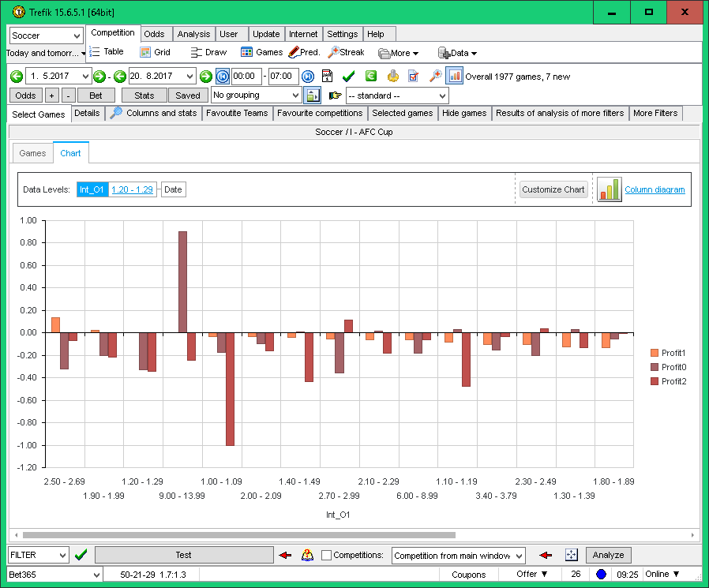Click the start time 00:00 field

(245, 77)
